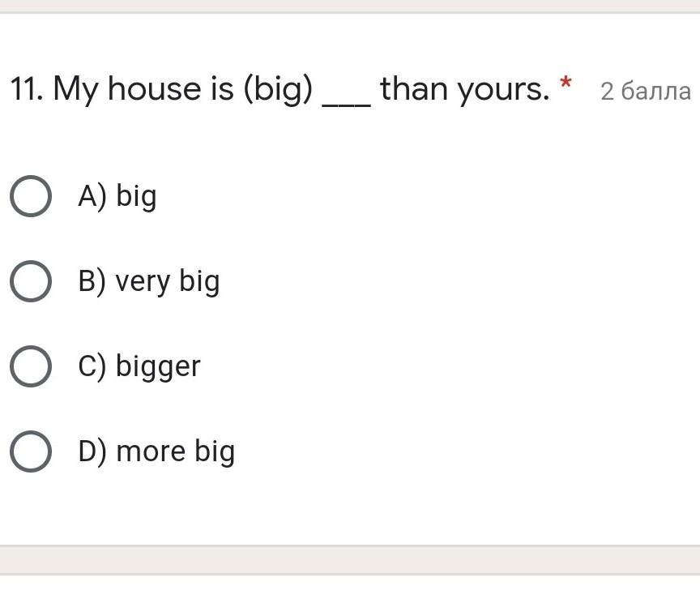This screenshot has width=700, height=616.
Task: Click the 'A) big' answer label text
Action: pyautogui.click(x=117, y=196)
